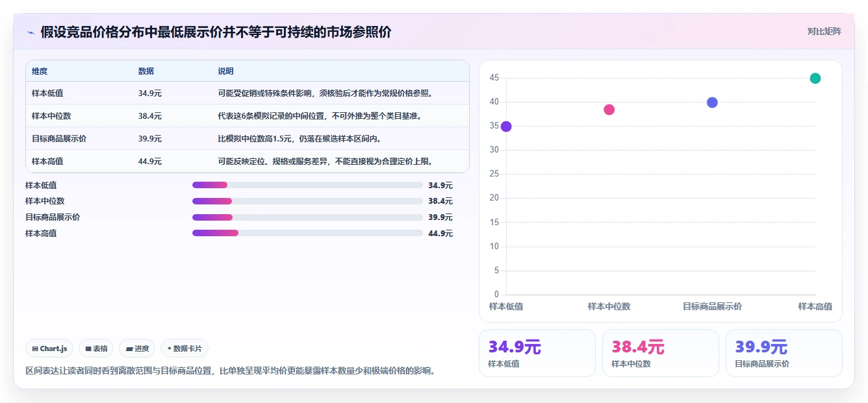Click the teal 样本高值 chart point

[x=815, y=79]
